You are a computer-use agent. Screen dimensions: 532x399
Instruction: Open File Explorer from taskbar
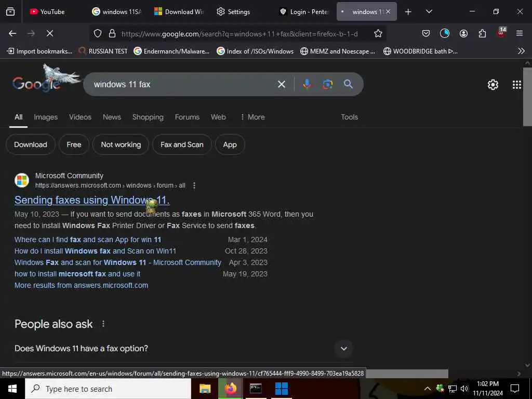coord(205,389)
